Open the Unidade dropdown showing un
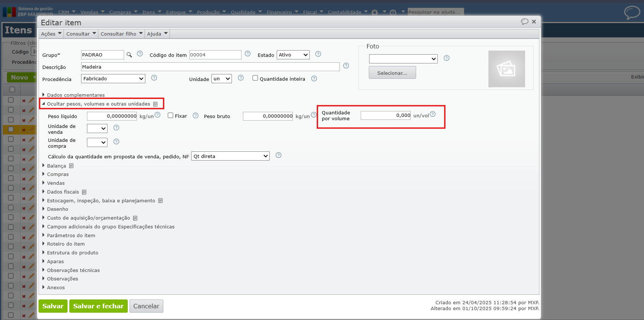Image resolution: width=644 pixels, height=320 pixels. point(222,78)
